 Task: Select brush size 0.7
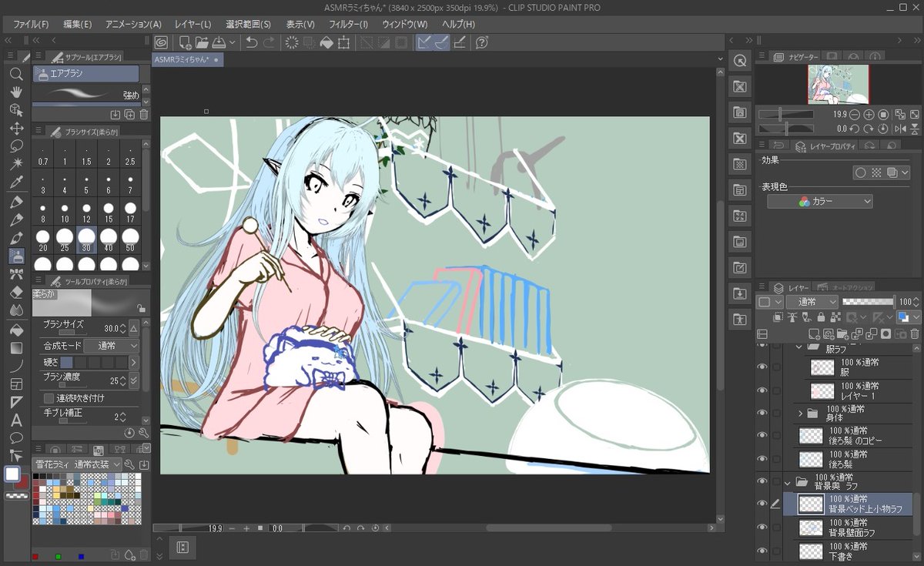tap(43, 155)
